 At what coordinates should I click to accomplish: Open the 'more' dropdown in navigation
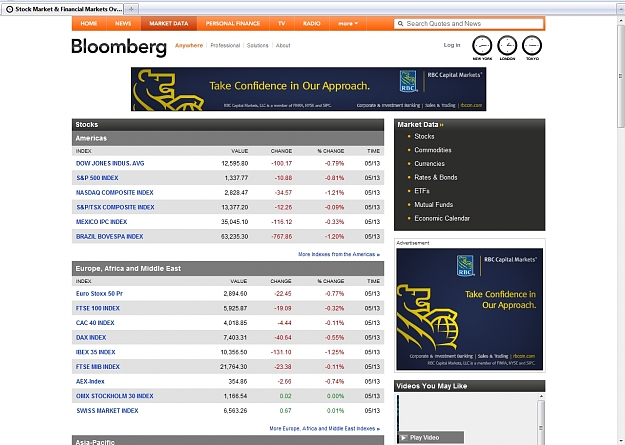(x=348, y=24)
